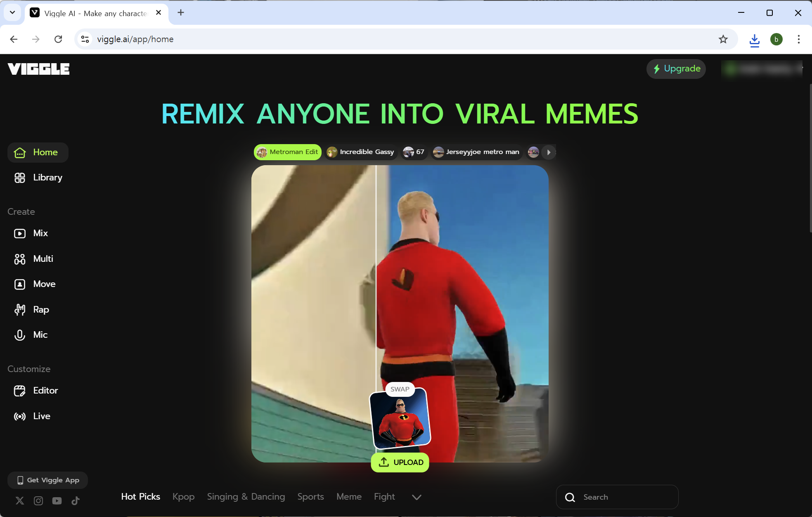This screenshot has height=517, width=812.
Task: Choose the Jerseyyjoe metro man template
Action: (x=477, y=152)
